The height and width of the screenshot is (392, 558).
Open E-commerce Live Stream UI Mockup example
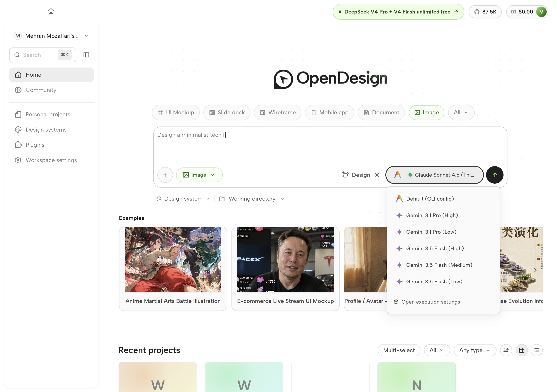click(x=285, y=269)
